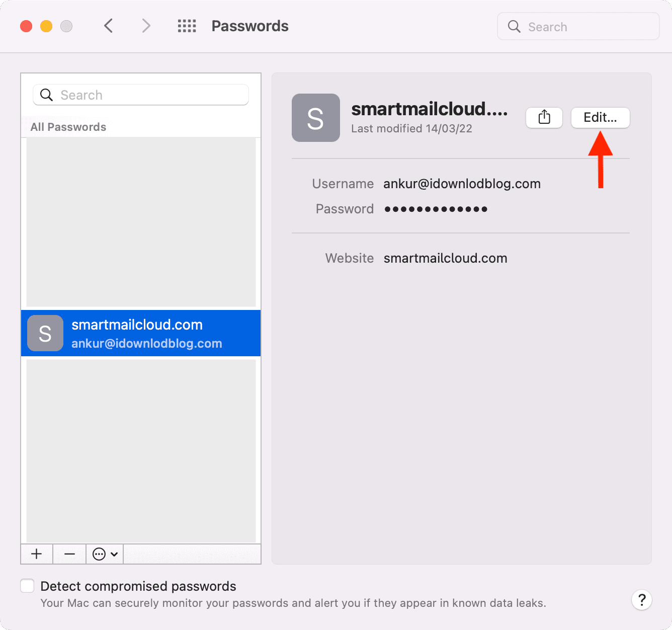Click the S icon in the smartmailcloud.com list row

point(45,333)
